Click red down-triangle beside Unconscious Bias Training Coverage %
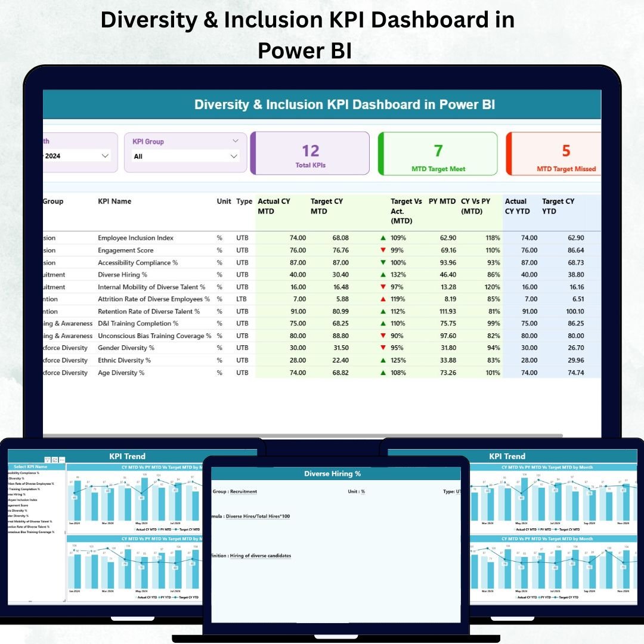Viewport: 644px width, 644px height. coord(385,336)
